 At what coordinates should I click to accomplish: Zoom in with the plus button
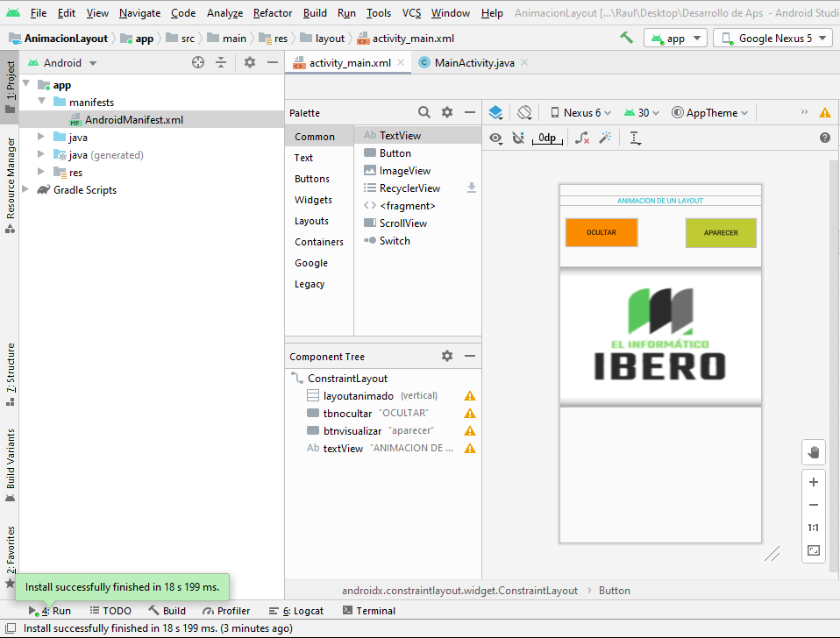coord(813,482)
